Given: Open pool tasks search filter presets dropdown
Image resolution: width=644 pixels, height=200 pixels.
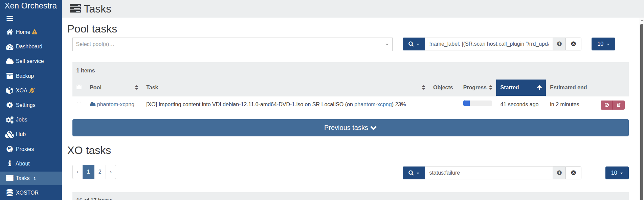Looking at the screenshot, I should [414, 44].
